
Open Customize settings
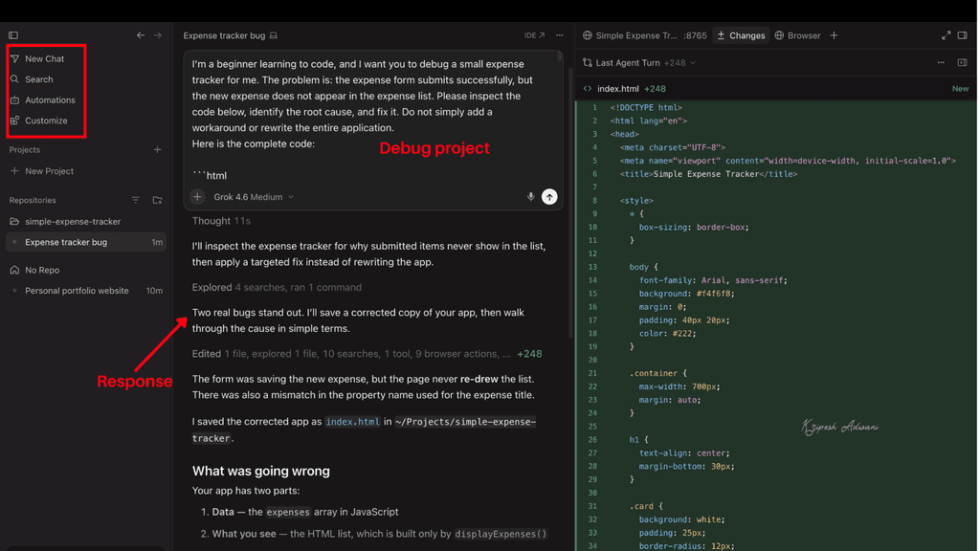46,121
